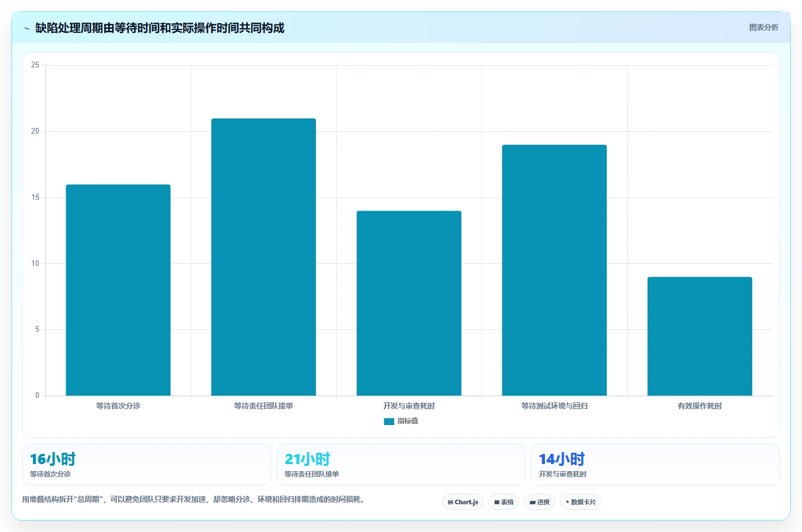Image resolution: width=802 pixels, height=532 pixels.
Task: Click the 等待测试环境与回归 bar in chart
Action: tap(555, 270)
